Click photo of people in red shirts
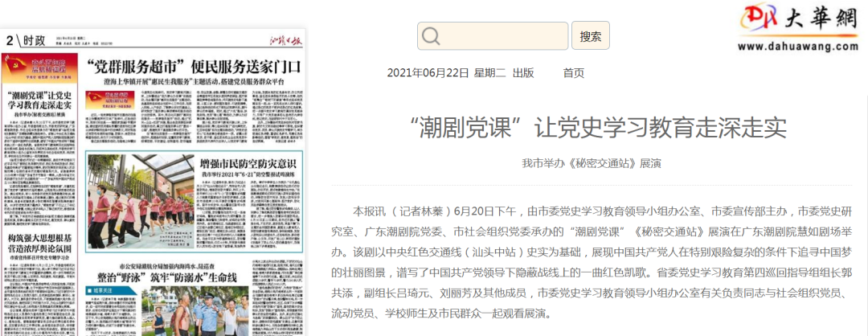868x336 pixels. [x=141, y=200]
